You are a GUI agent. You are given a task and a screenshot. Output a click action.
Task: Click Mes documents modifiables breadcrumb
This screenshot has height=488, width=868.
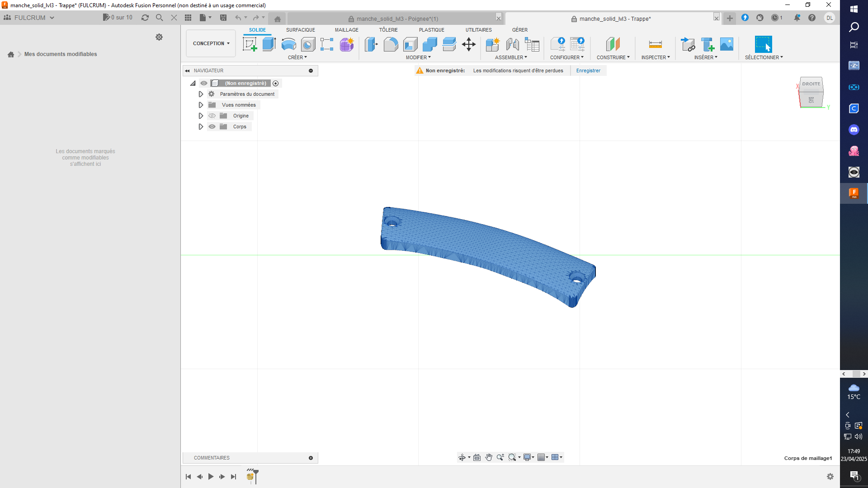tap(61, 54)
